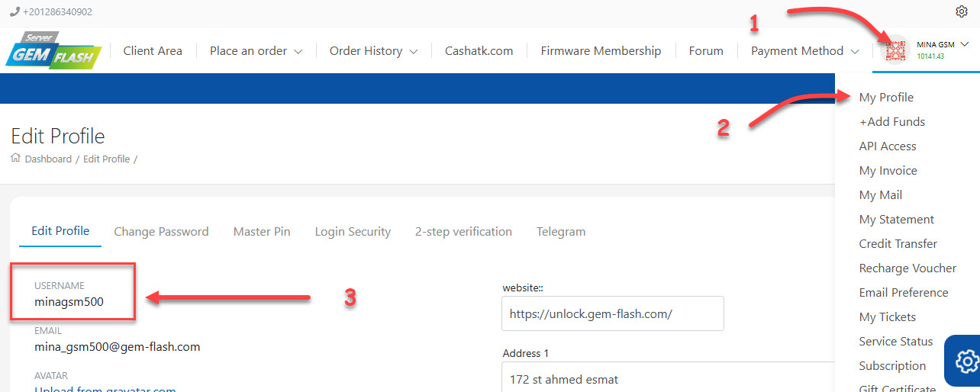Viewport: 980px width, 392px height.
Task: Click the Upload from gravatar.com link
Action: [105, 389]
